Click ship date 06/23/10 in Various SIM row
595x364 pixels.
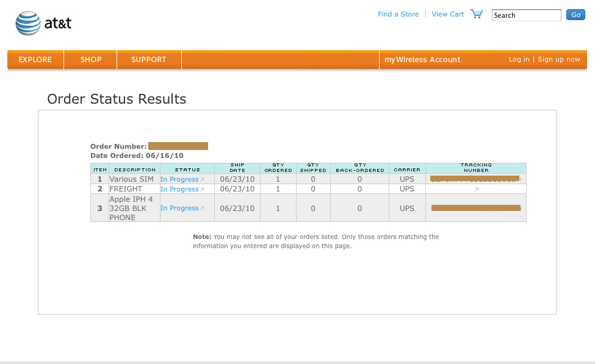pyautogui.click(x=237, y=179)
